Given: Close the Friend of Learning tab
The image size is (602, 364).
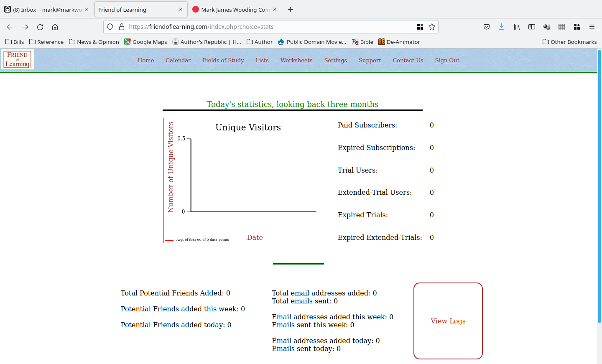Looking at the screenshot, I should [x=181, y=9].
